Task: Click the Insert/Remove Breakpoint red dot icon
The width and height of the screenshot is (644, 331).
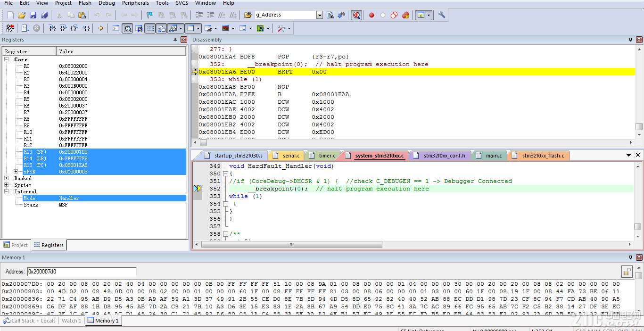Action: tap(372, 15)
